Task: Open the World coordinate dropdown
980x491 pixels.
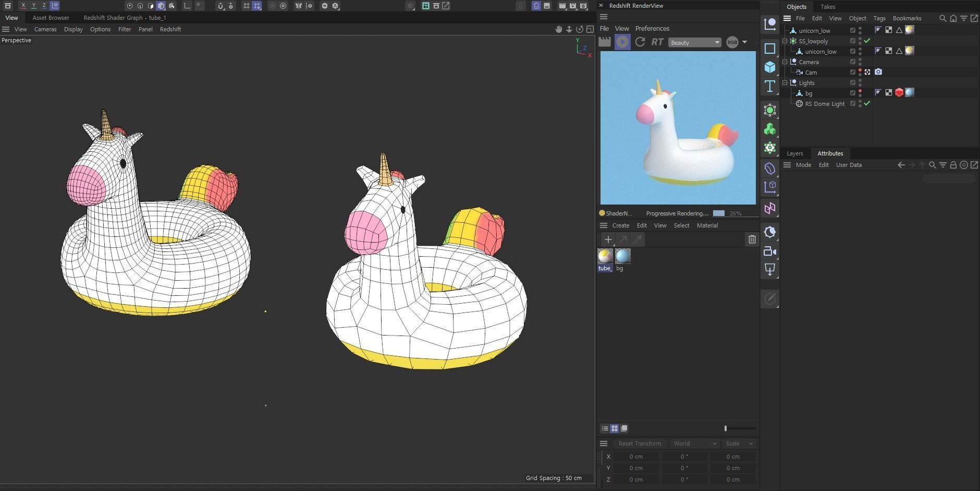Action: pos(695,444)
